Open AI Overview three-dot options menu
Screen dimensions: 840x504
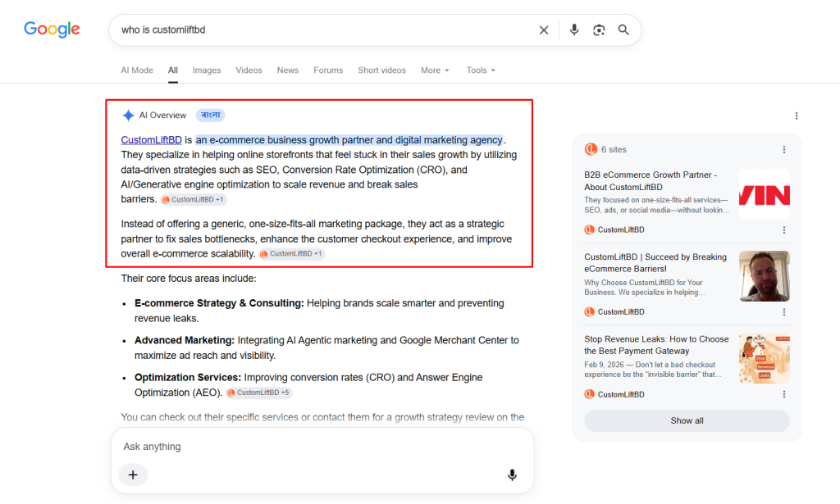coord(796,116)
